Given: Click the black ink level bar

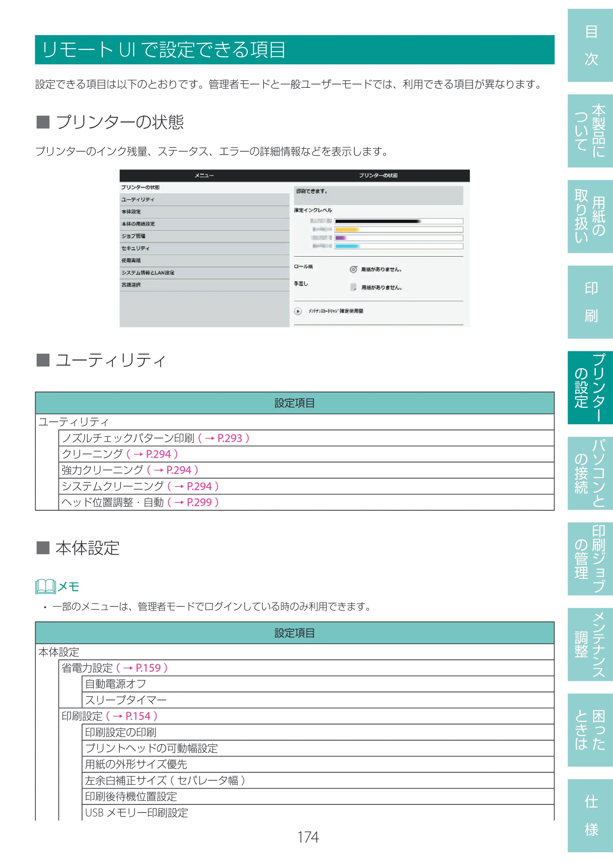Looking at the screenshot, I should [399, 221].
